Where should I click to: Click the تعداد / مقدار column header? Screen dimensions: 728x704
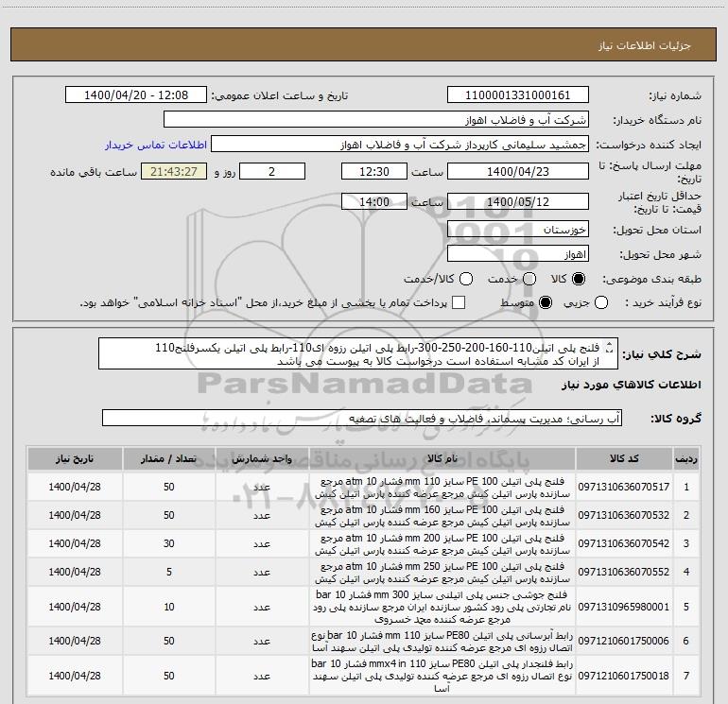(x=168, y=459)
